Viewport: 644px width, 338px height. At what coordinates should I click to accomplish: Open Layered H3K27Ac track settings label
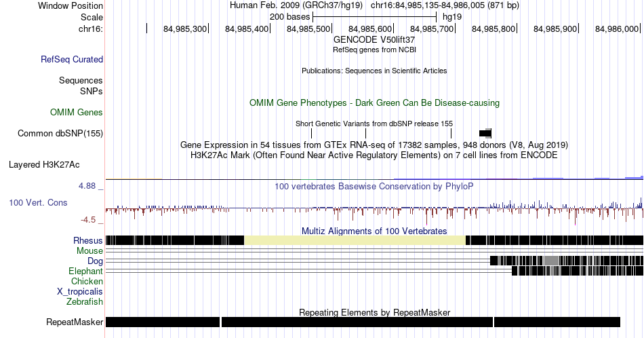coord(44,164)
